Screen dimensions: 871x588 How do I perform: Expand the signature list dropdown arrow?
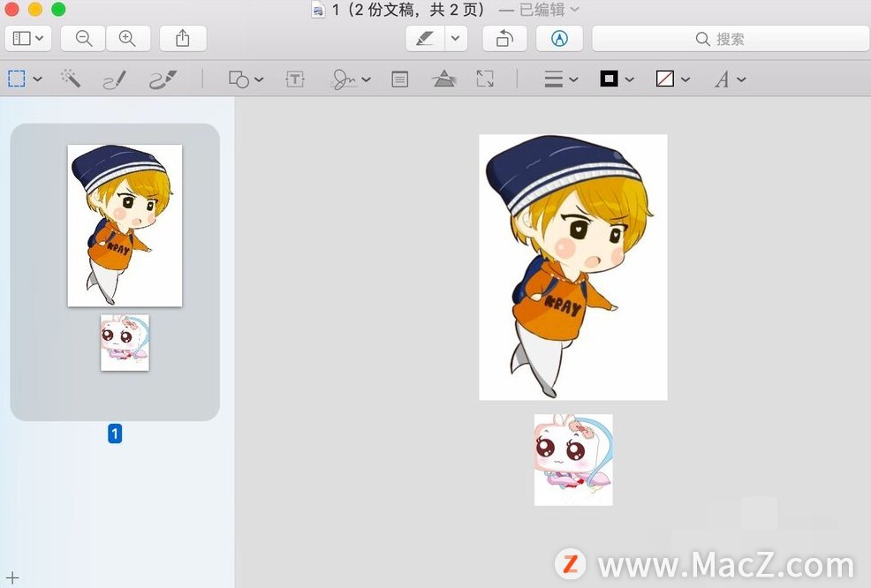366,79
